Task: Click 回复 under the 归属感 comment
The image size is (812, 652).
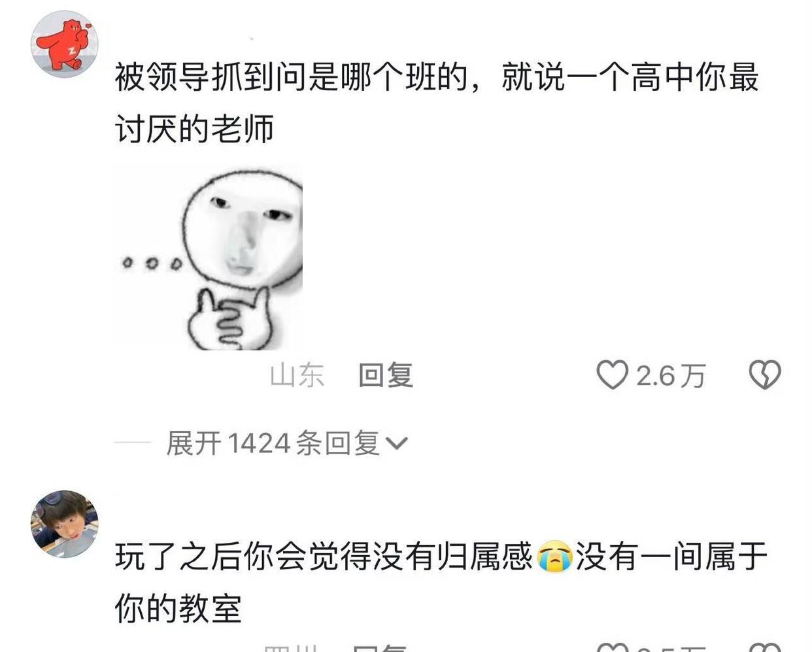Action: 380,648
